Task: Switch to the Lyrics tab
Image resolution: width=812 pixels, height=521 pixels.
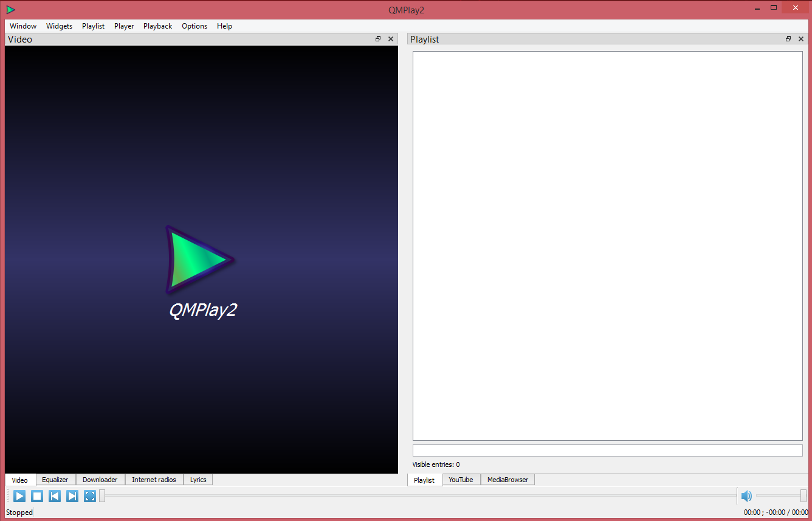Action: [198, 480]
